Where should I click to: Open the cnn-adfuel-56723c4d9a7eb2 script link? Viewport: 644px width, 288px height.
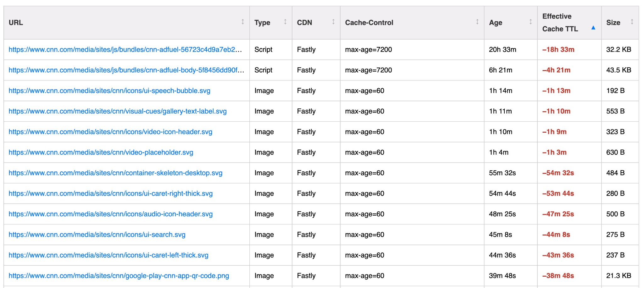pyautogui.click(x=125, y=50)
